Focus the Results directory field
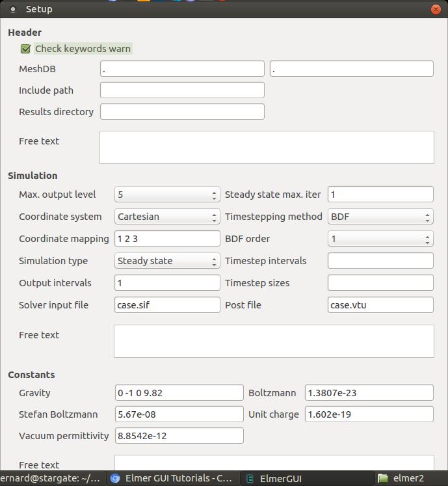Image resolution: width=448 pixels, height=486 pixels. (182, 112)
